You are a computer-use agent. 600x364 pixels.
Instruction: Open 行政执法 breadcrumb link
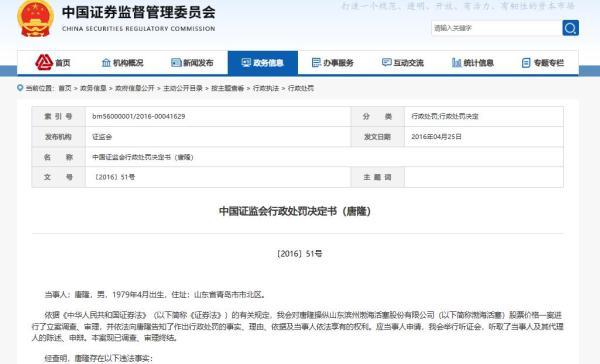266,88
